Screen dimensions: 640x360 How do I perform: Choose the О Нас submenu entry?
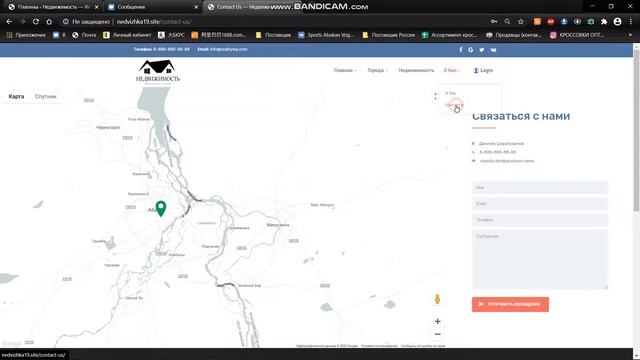pyautogui.click(x=451, y=93)
